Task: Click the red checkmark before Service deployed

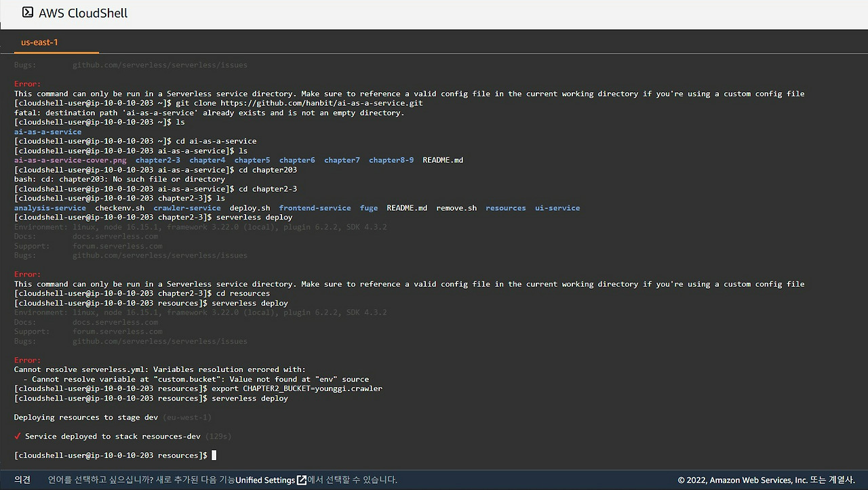Action: (18, 436)
